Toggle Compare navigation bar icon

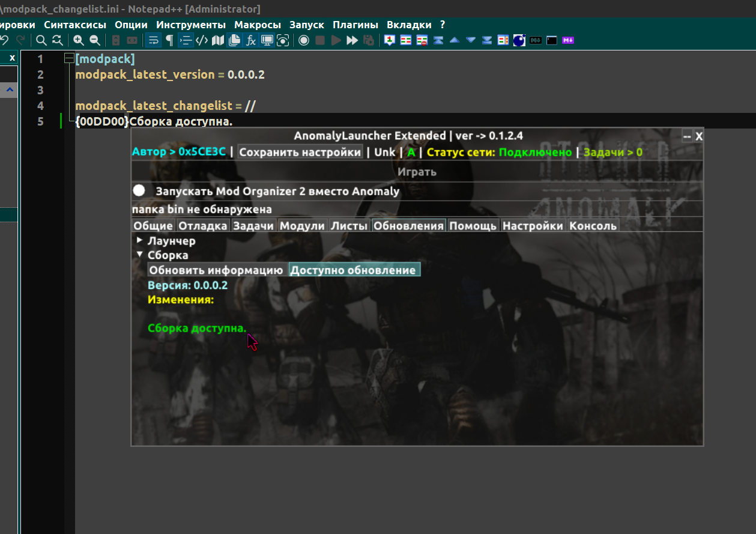point(503,40)
